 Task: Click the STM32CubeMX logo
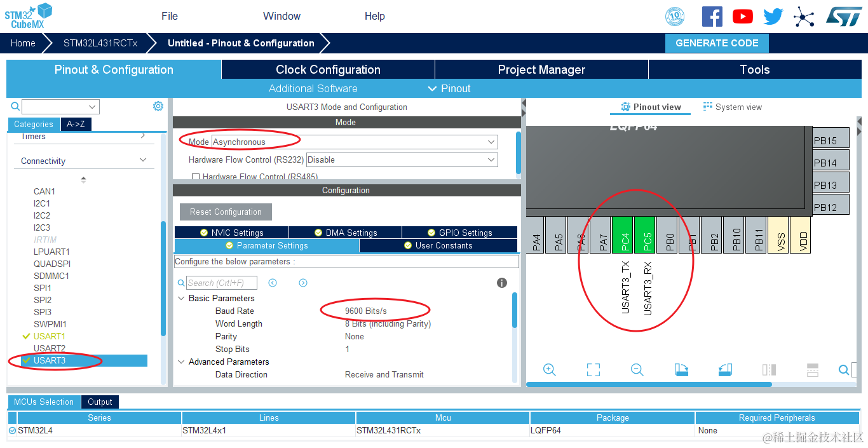coord(29,16)
